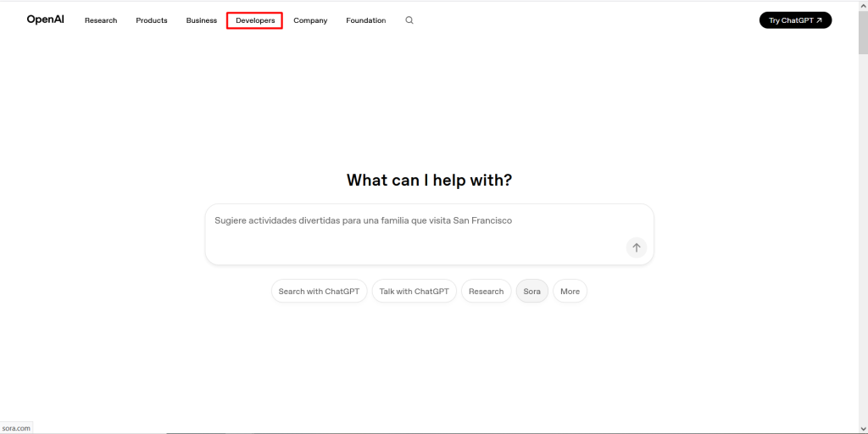Open the Products navigation menu

tap(152, 20)
